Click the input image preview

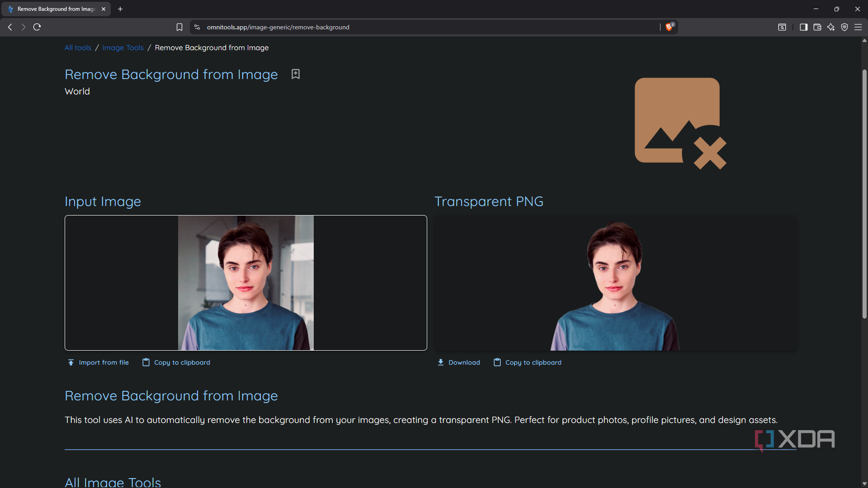coord(246,283)
